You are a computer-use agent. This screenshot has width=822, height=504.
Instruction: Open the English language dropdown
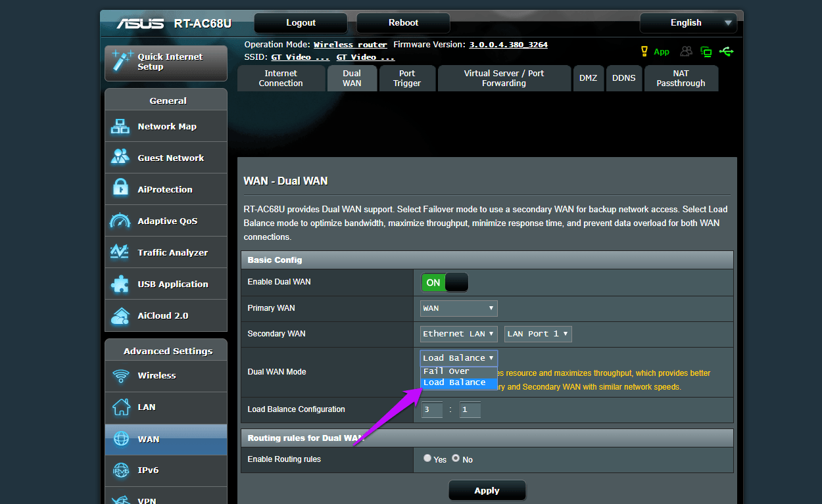tap(689, 23)
